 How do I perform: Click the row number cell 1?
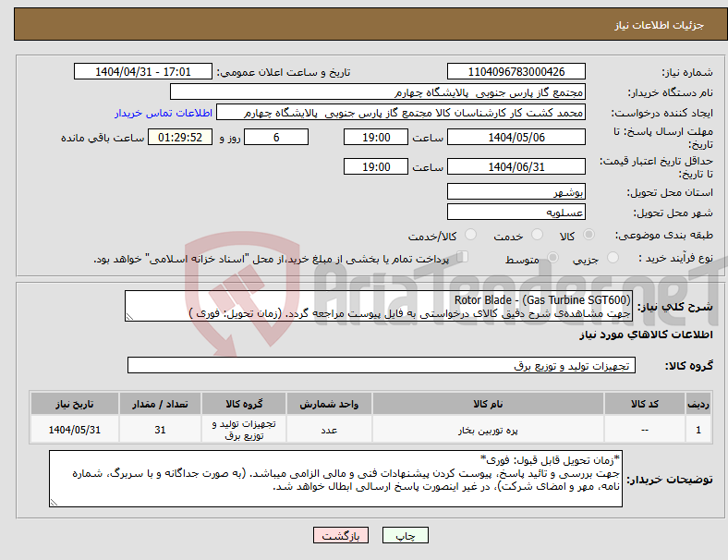[698, 430]
